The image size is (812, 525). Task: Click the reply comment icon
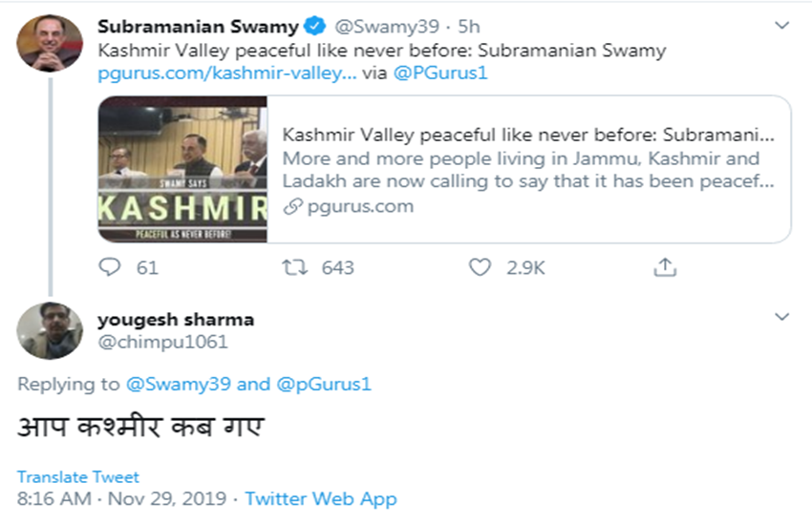click(111, 267)
